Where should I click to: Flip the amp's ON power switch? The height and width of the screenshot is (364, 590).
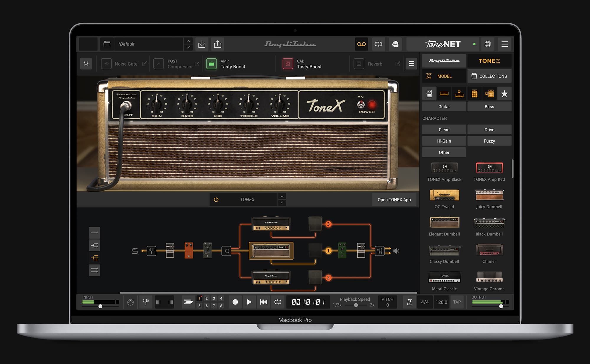[360, 104]
